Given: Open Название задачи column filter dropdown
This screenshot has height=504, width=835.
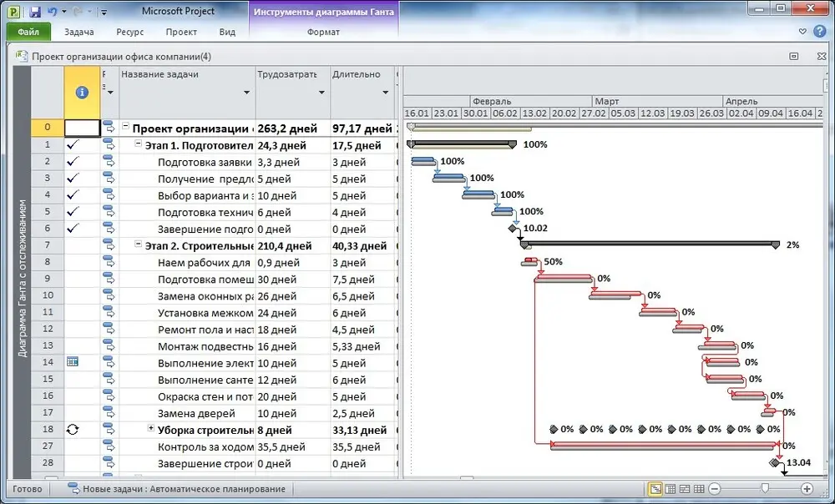Looking at the screenshot, I should point(246,93).
